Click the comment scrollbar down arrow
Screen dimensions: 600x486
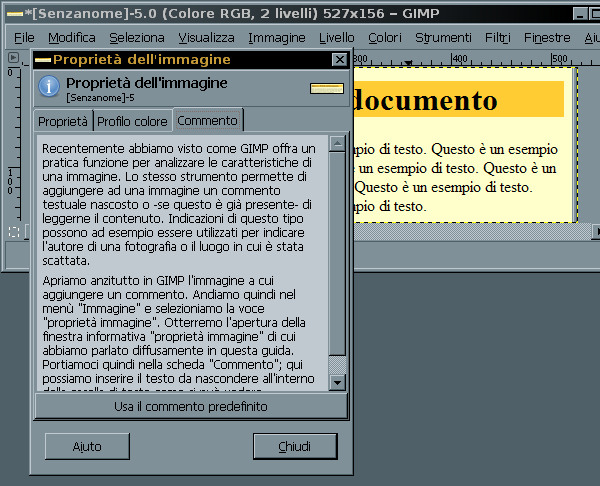[338, 382]
